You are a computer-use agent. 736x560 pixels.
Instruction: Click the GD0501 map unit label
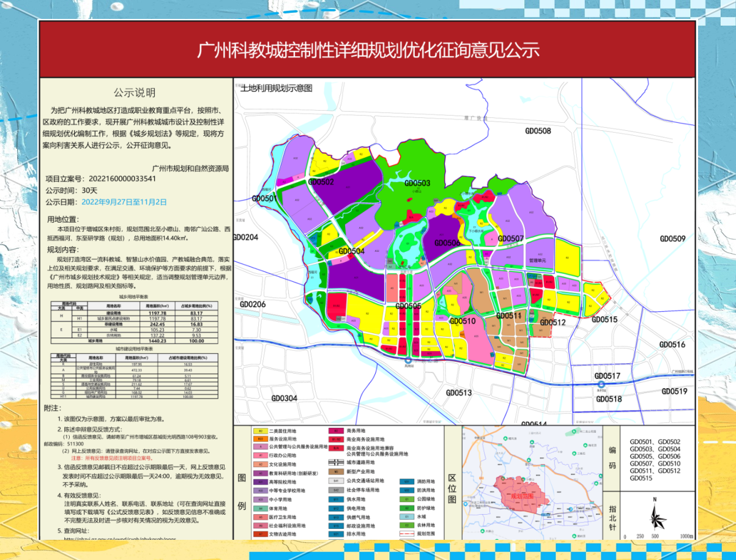point(264,199)
